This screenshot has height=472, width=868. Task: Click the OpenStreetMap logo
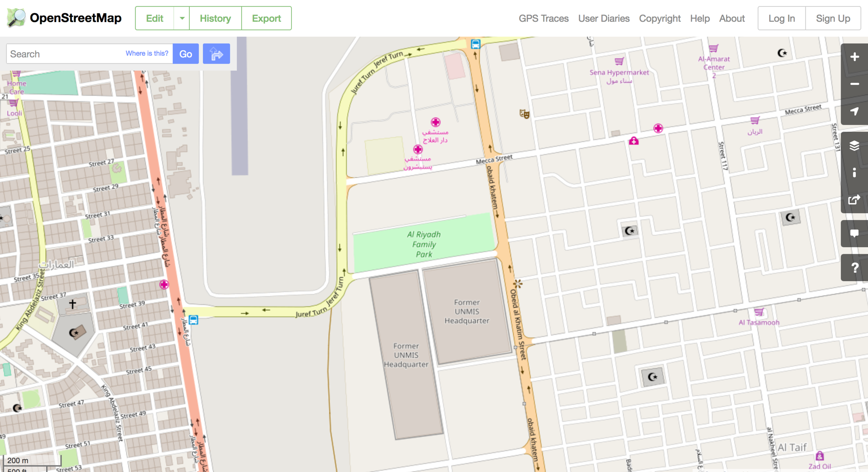(x=64, y=18)
